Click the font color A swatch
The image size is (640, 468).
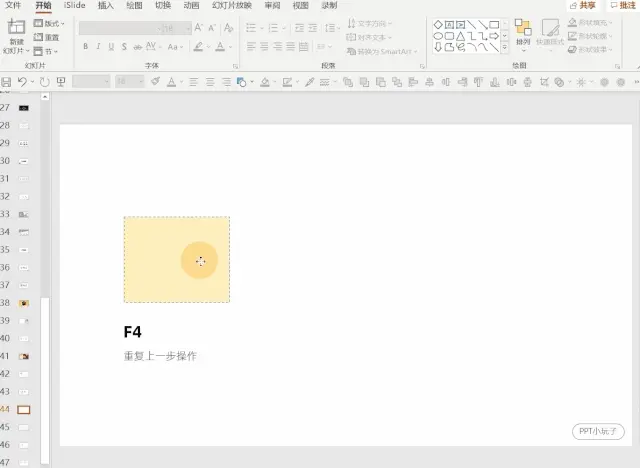220,47
